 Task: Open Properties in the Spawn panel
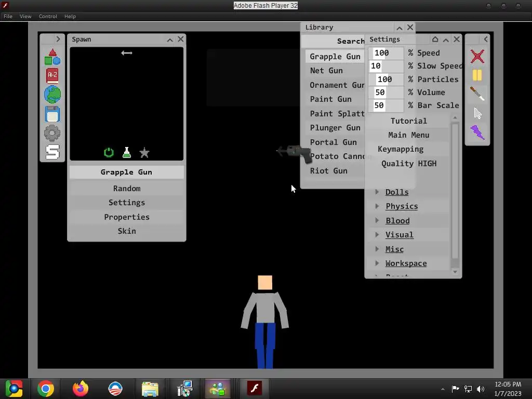pyautogui.click(x=127, y=217)
